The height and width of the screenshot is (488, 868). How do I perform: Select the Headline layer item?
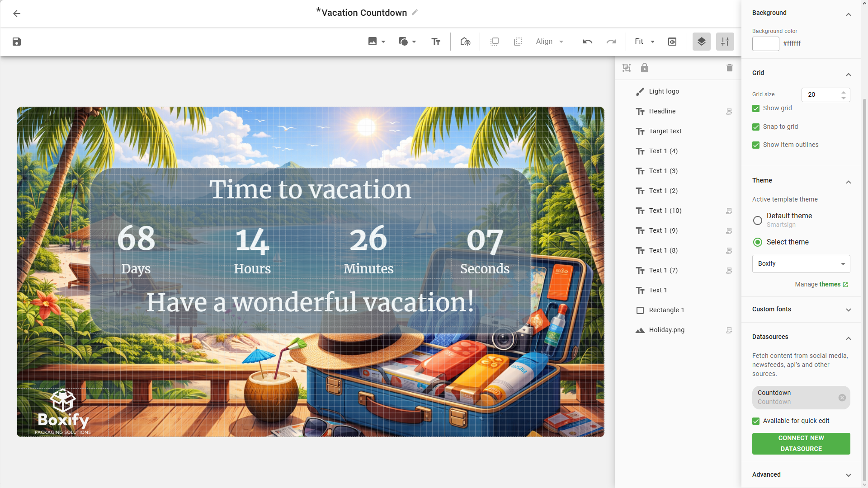click(x=662, y=111)
